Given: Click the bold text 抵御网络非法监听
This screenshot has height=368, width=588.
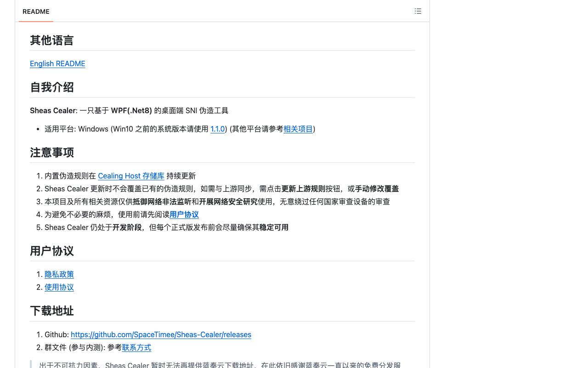Looking at the screenshot, I should [162, 201].
